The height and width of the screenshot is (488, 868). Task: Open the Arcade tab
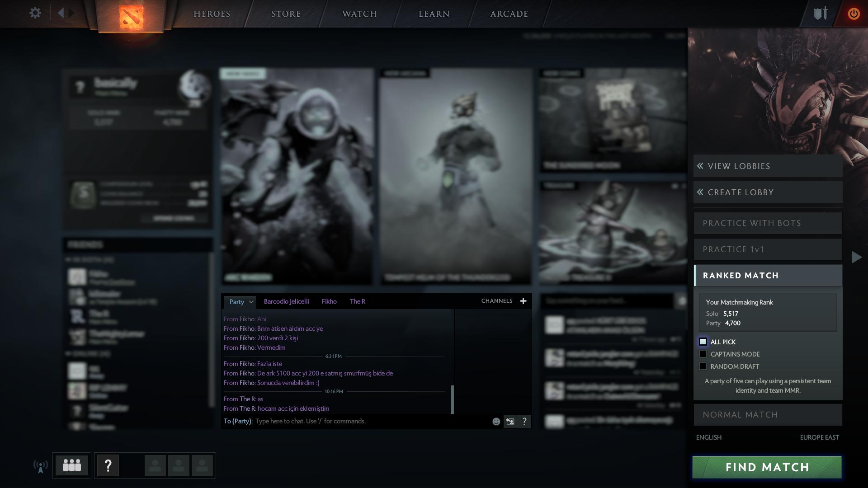(509, 14)
